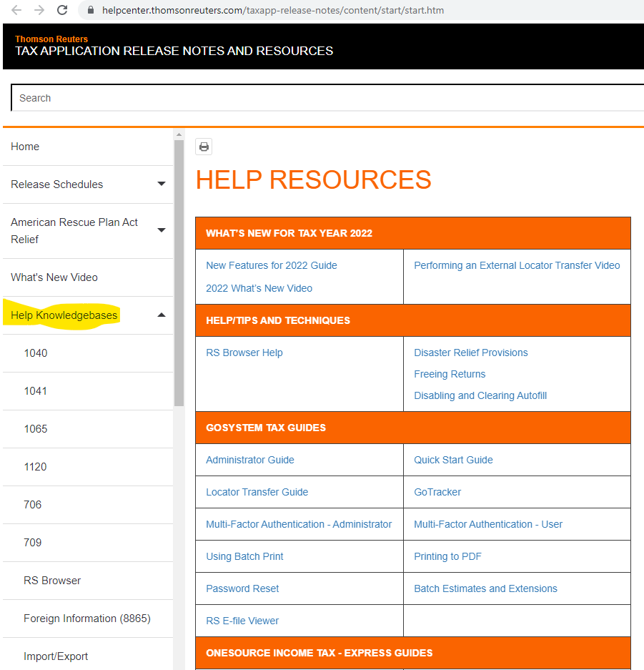Click Thomson Reuters header title
644x670 pixels.
click(51, 39)
